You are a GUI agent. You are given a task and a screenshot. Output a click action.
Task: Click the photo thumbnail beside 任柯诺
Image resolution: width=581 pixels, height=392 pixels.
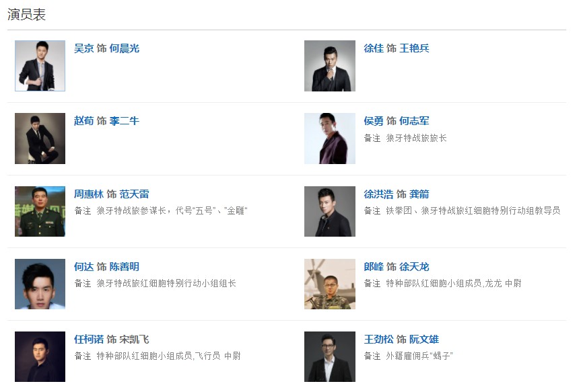[x=40, y=356]
